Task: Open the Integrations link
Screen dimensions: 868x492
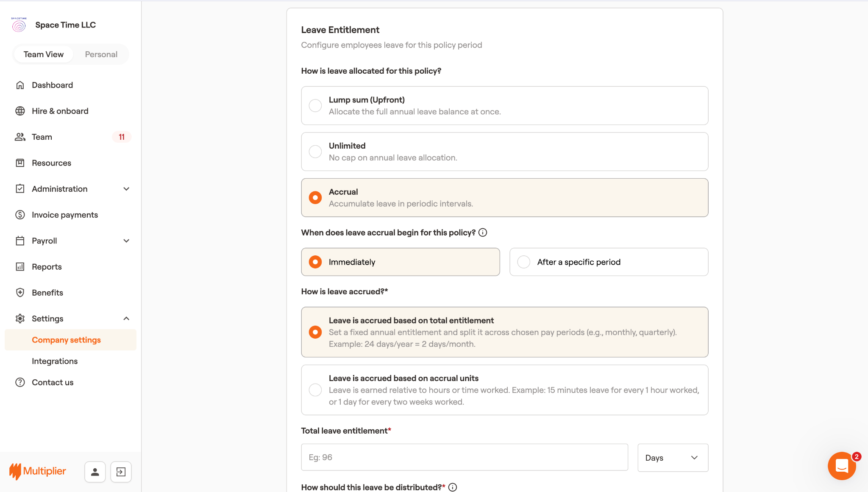Action: click(55, 361)
